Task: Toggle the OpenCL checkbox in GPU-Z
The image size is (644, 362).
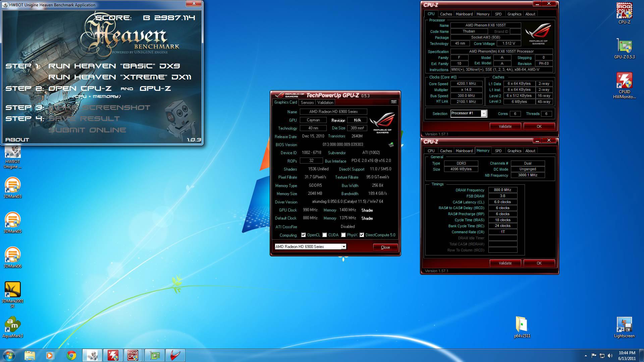Action: point(303,235)
